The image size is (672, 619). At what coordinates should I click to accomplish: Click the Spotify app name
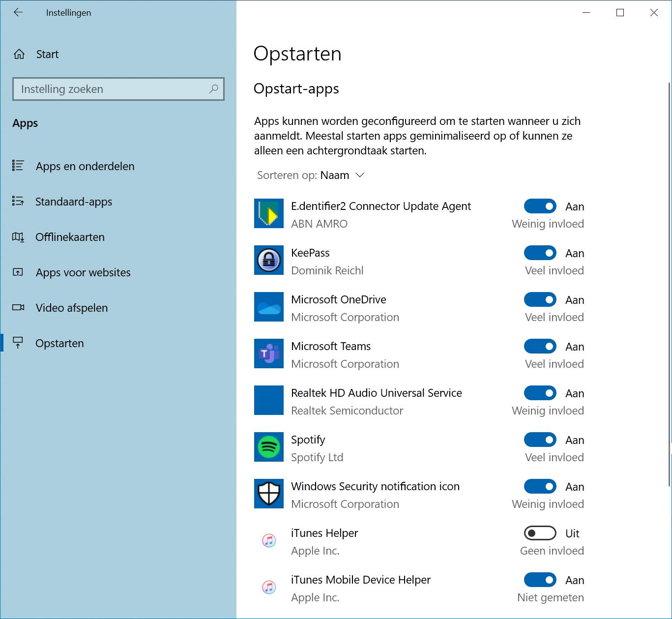pyautogui.click(x=308, y=440)
